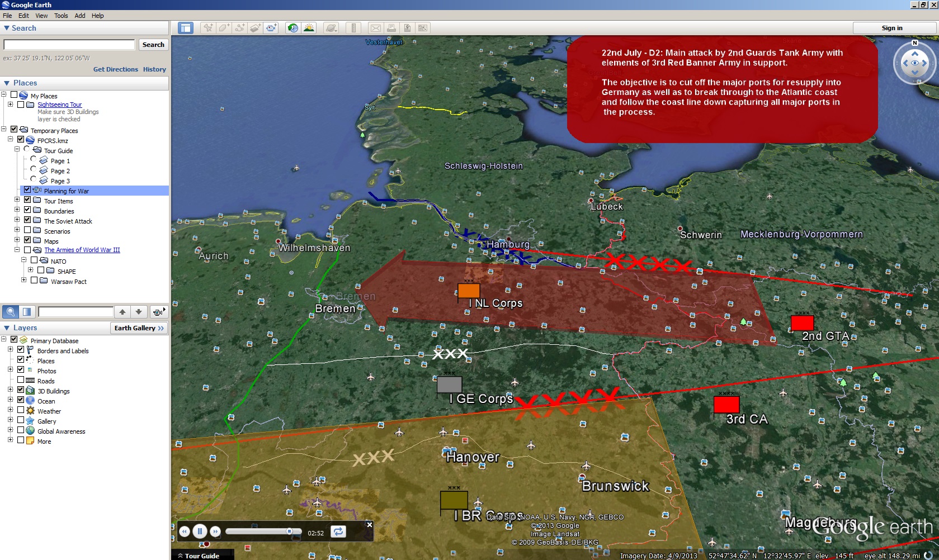Click the tour progress slider handle
The width and height of the screenshot is (939, 560).
pyautogui.click(x=289, y=531)
